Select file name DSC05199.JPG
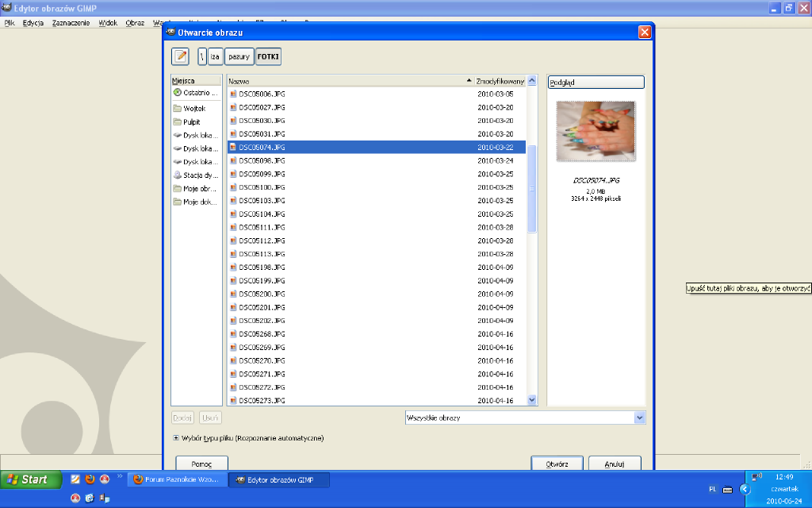The height and width of the screenshot is (508, 812). coord(262,280)
